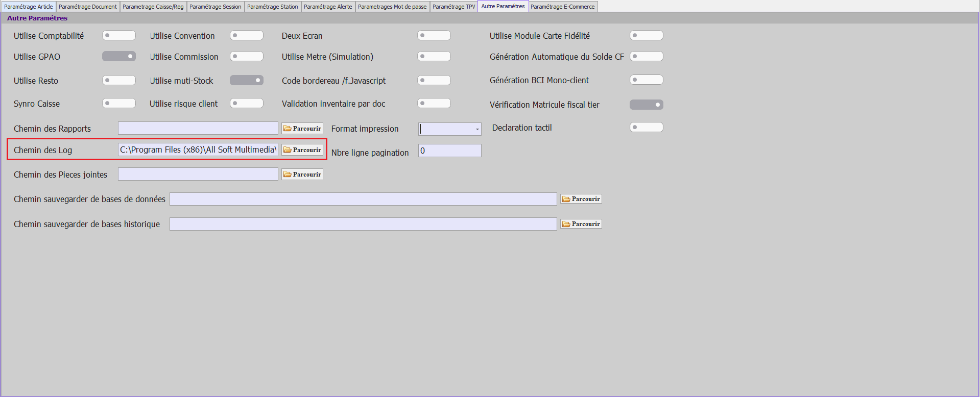This screenshot has width=980, height=397.
Task: Open Parametrage Caisse/Reg tab
Action: (x=153, y=7)
